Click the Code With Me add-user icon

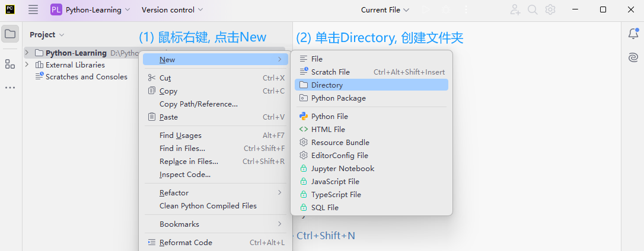(515, 10)
